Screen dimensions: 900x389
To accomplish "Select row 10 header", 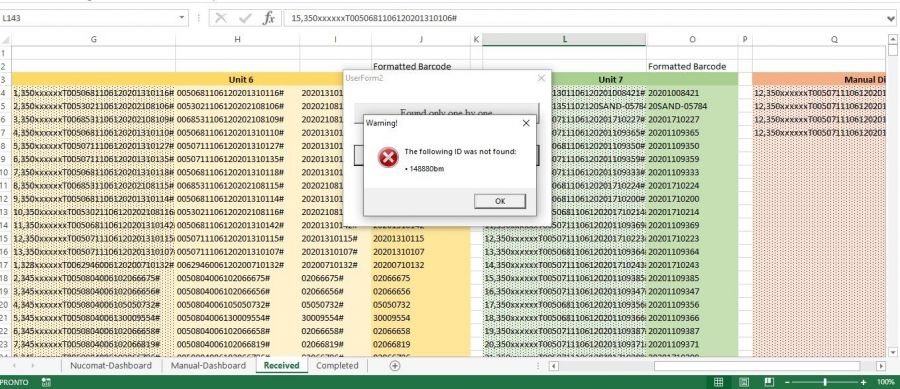I will pyautogui.click(x=5, y=172).
